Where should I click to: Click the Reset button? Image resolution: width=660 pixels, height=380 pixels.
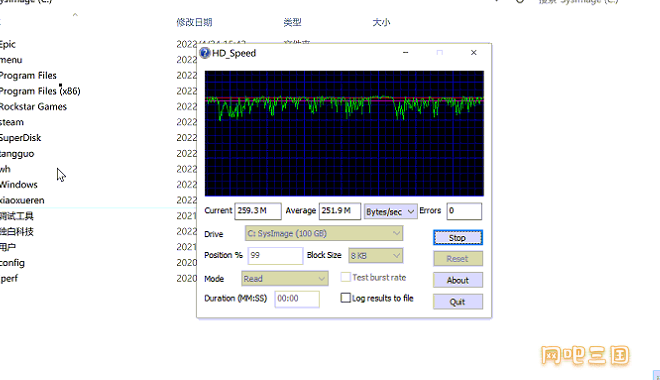(x=458, y=259)
